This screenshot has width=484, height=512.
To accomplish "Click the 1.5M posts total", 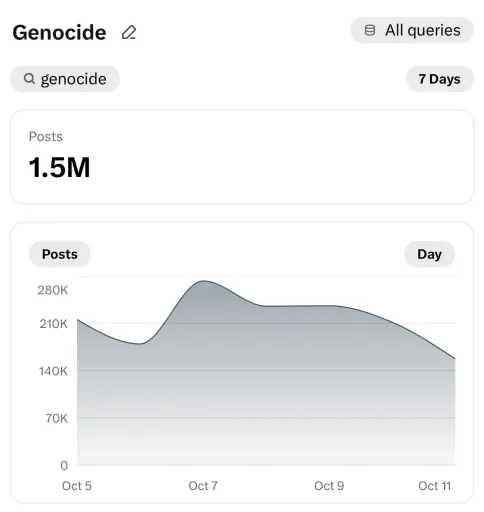I will (59, 167).
